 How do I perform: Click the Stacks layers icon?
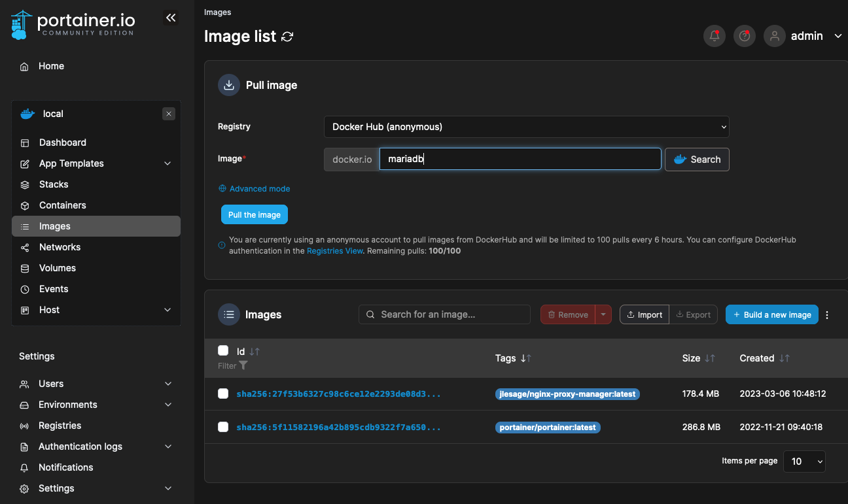(x=25, y=185)
